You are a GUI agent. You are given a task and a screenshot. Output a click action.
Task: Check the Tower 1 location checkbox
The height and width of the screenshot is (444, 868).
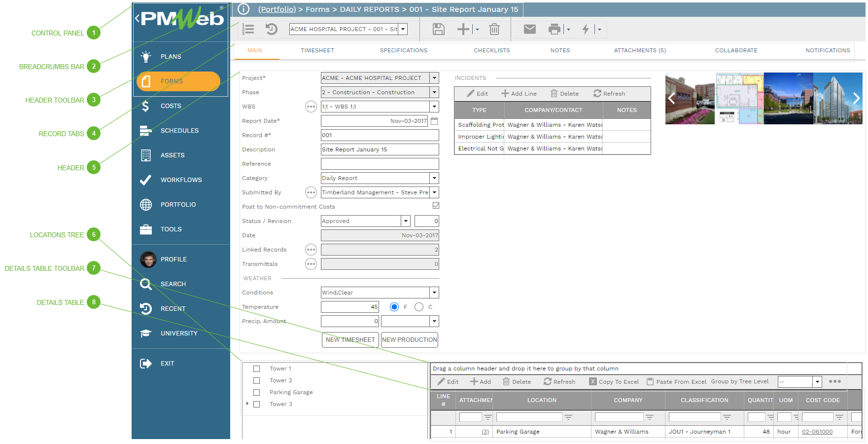pos(256,369)
